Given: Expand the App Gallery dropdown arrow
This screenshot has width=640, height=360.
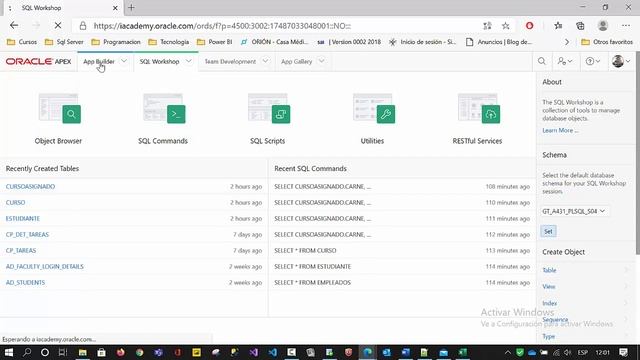Looking at the screenshot, I should tap(322, 61).
